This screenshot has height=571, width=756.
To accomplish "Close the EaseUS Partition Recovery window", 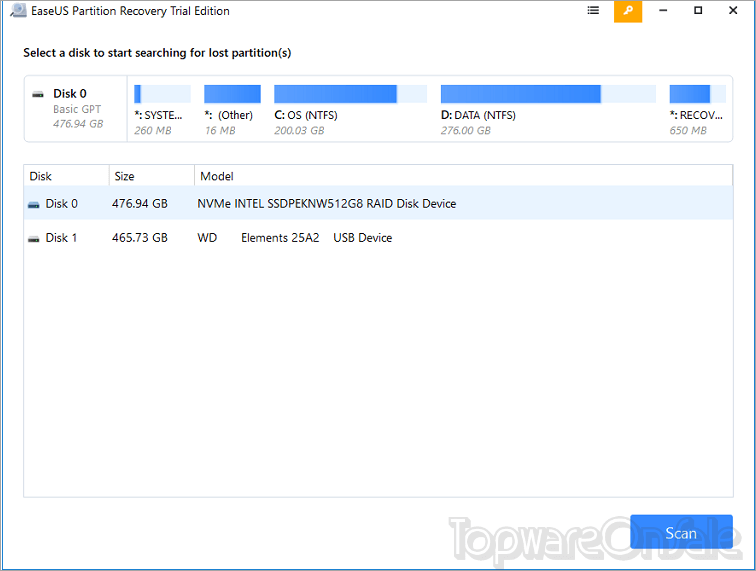I will point(733,11).
